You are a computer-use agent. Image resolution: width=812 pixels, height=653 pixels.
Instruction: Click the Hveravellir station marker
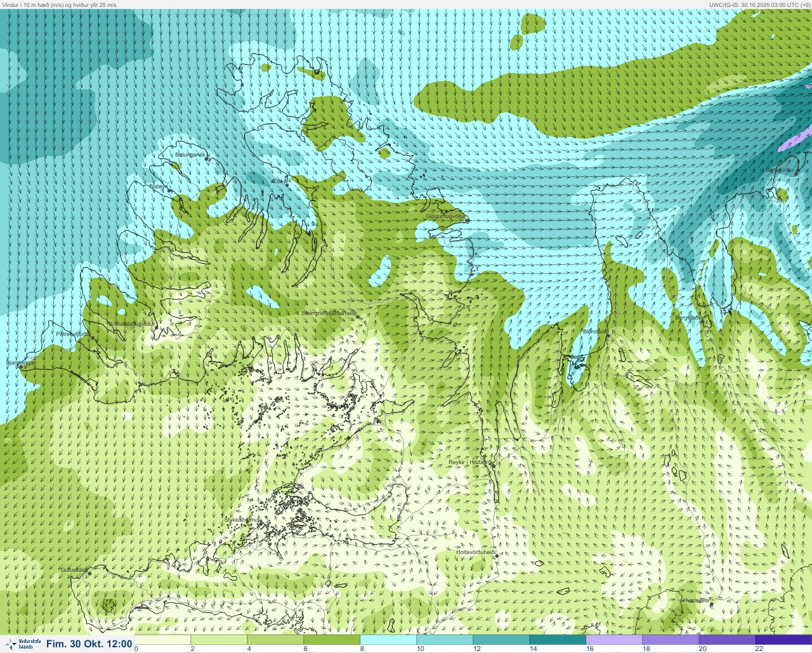pos(712,604)
